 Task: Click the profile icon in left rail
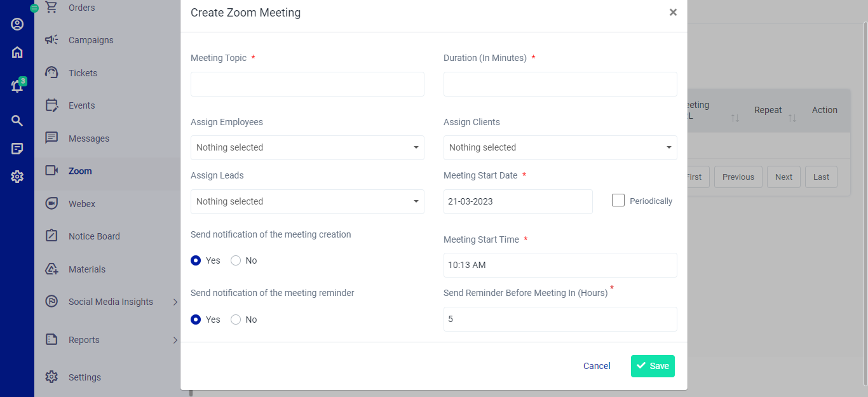click(17, 24)
